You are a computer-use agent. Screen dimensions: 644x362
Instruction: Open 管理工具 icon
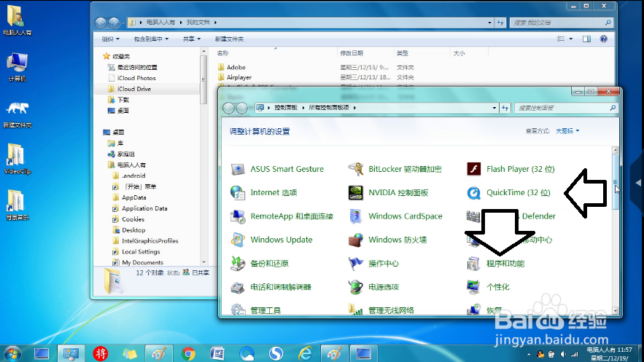point(238,310)
